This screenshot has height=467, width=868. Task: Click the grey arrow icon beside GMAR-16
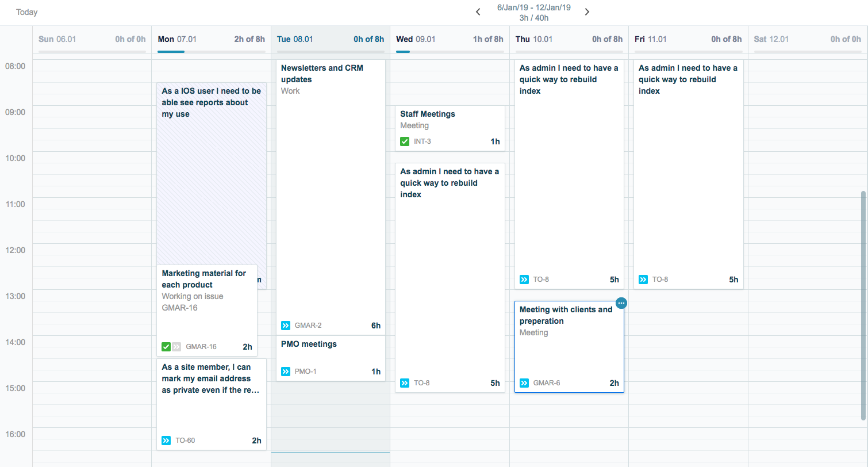[176, 347]
